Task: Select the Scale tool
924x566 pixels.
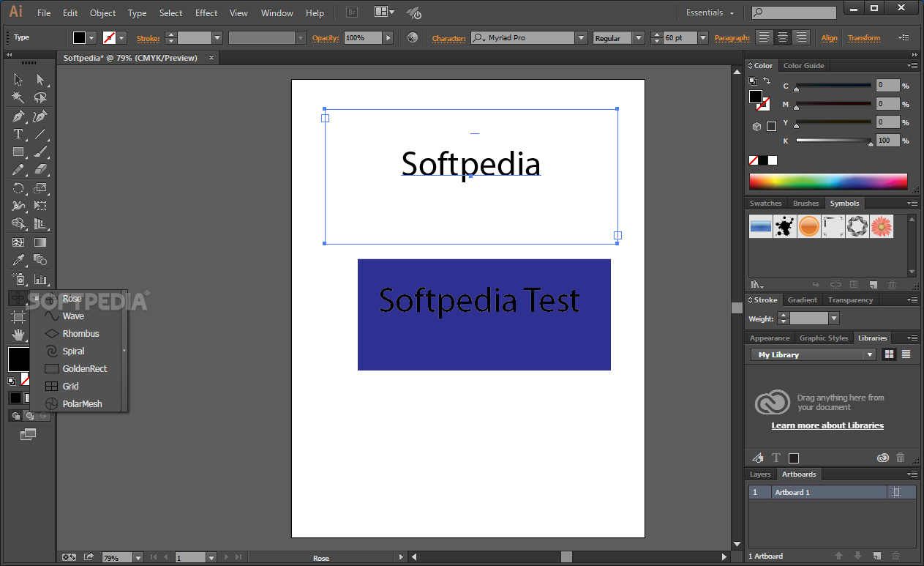Action: pyautogui.click(x=40, y=188)
